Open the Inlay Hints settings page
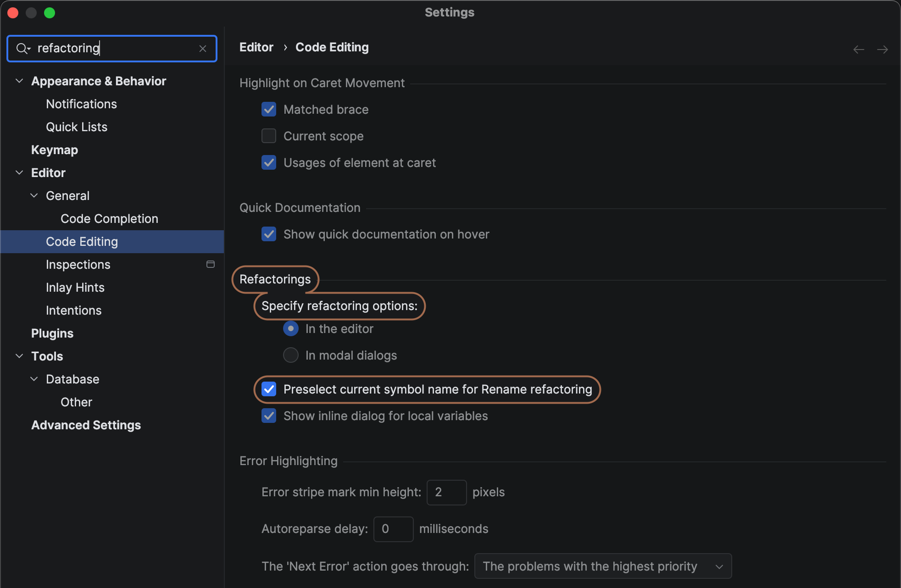This screenshot has width=901, height=588. pos(75,287)
